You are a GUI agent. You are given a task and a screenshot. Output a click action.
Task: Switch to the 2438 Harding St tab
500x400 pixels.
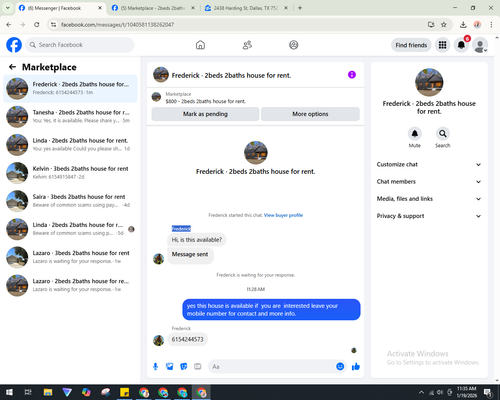click(x=246, y=8)
